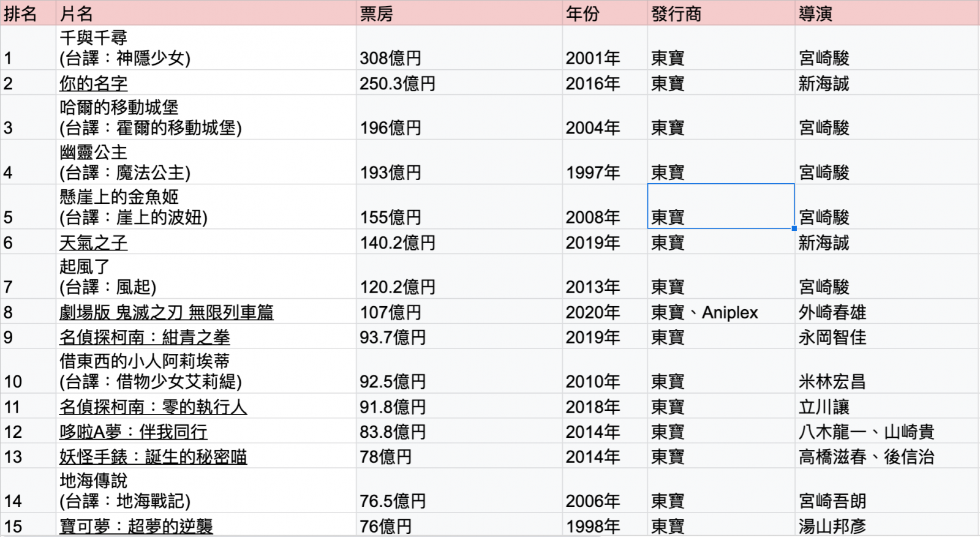Select the 83.8億円 box office cell
This screenshot has height=537, width=980.
(x=459, y=431)
